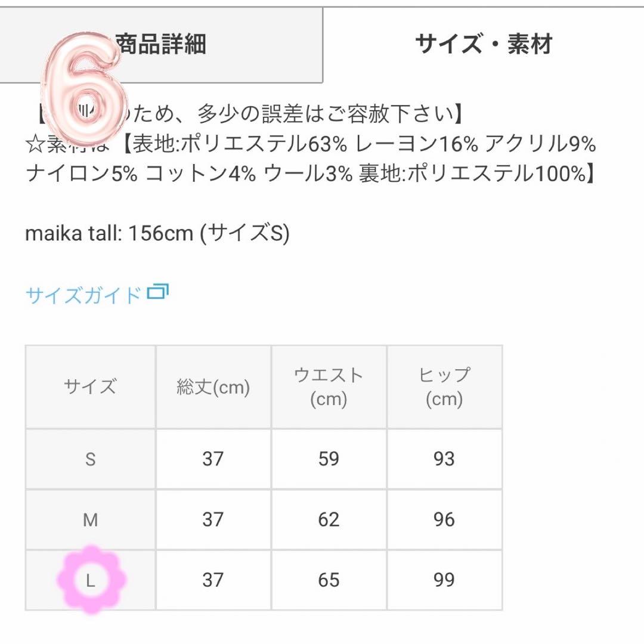Click the pink flower sticker on size L
The height and width of the screenshot is (644, 644).
(x=91, y=580)
